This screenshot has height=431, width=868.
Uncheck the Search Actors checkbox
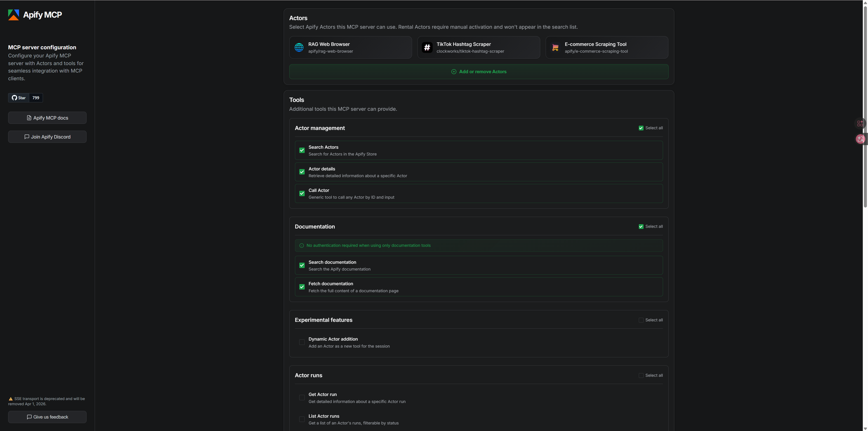pos(302,150)
